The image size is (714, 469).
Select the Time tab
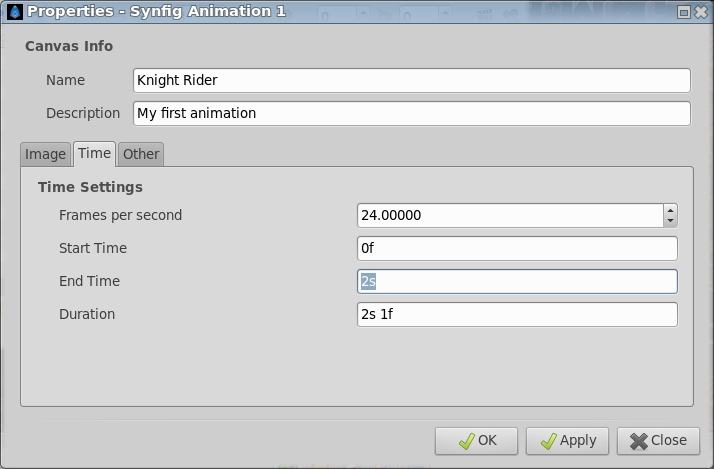pos(94,153)
